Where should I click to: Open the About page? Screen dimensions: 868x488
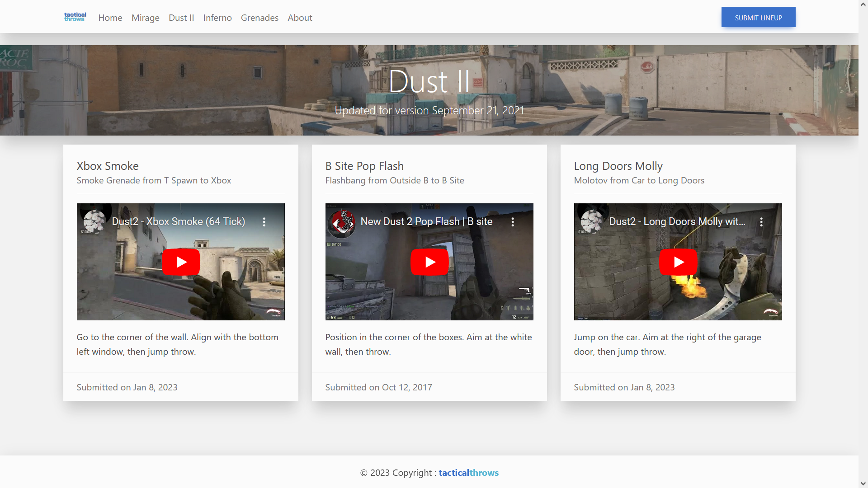(300, 18)
